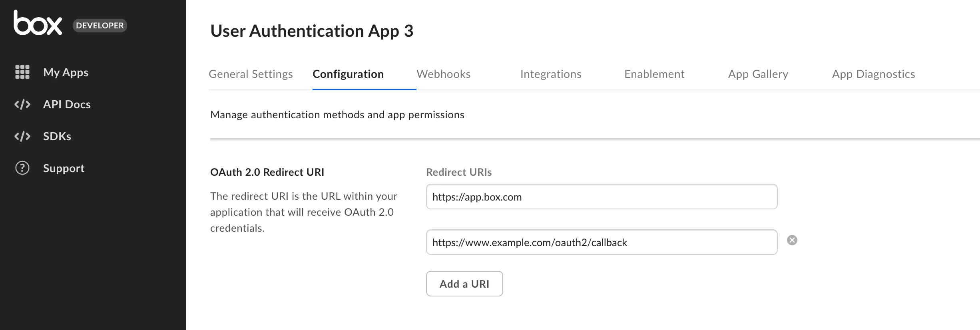980x330 pixels.
Task: Click the My Apps grid icon
Action: point(22,72)
